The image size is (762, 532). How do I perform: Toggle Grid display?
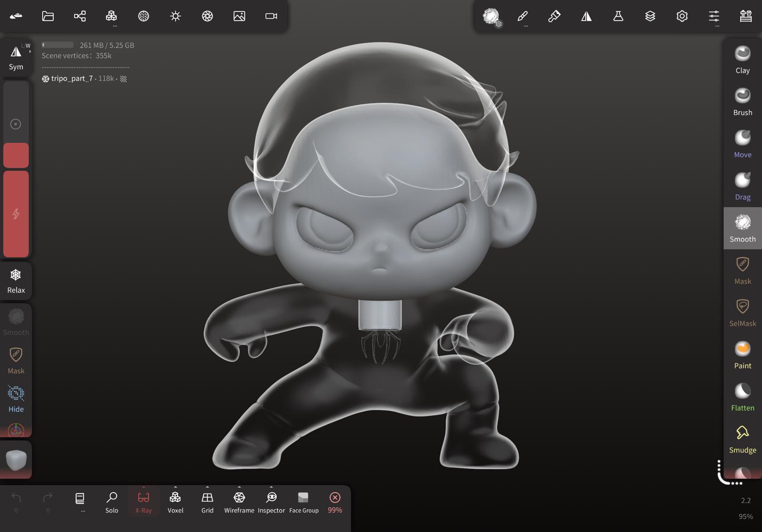coord(207,502)
